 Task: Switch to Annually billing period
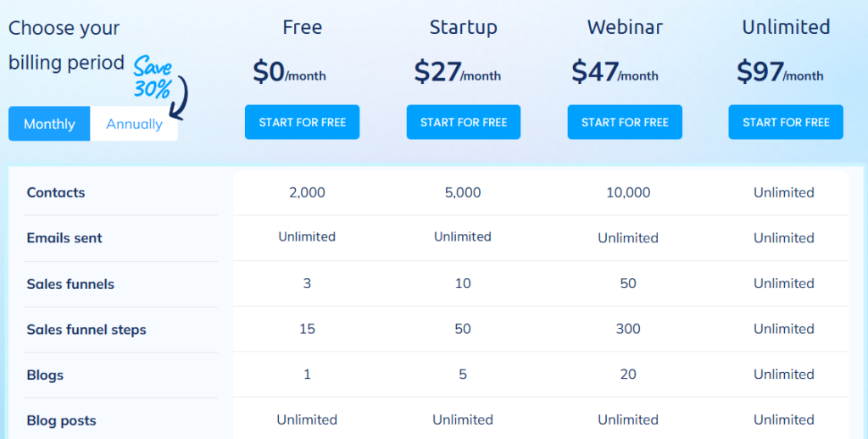click(134, 124)
